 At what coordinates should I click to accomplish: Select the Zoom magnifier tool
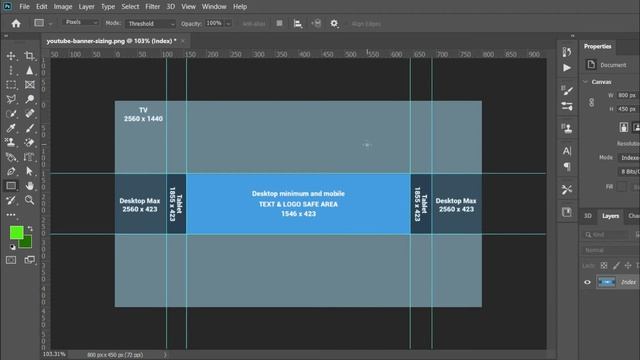tap(29, 200)
